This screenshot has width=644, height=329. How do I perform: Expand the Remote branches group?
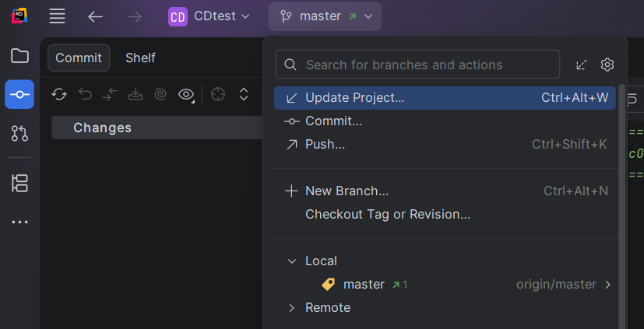tap(291, 308)
